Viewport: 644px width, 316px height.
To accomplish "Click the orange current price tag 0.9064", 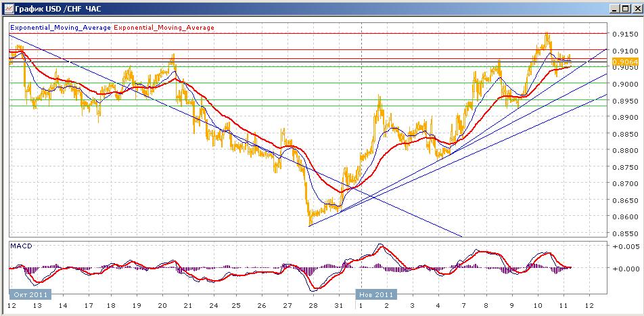I will pyautogui.click(x=624, y=62).
